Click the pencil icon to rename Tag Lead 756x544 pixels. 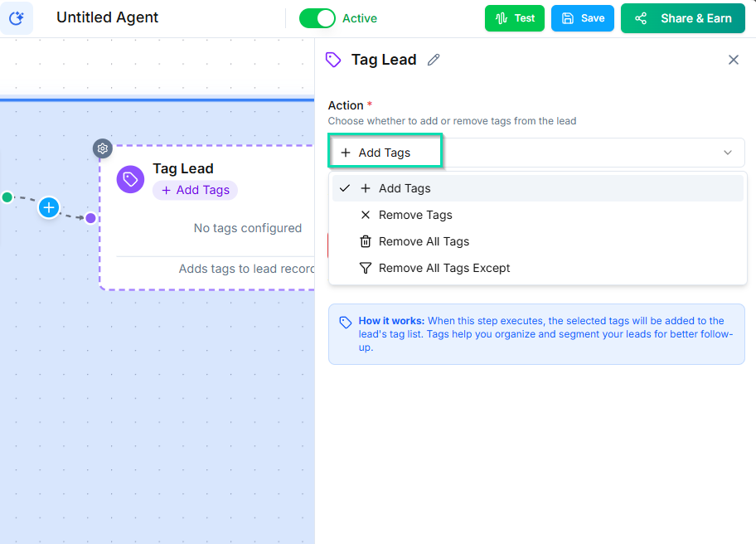pyautogui.click(x=434, y=60)
